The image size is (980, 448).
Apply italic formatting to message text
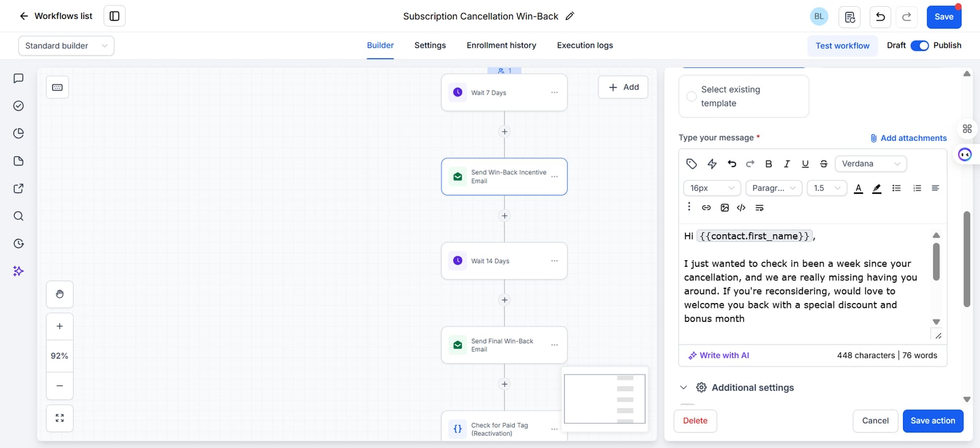[787, 163]
